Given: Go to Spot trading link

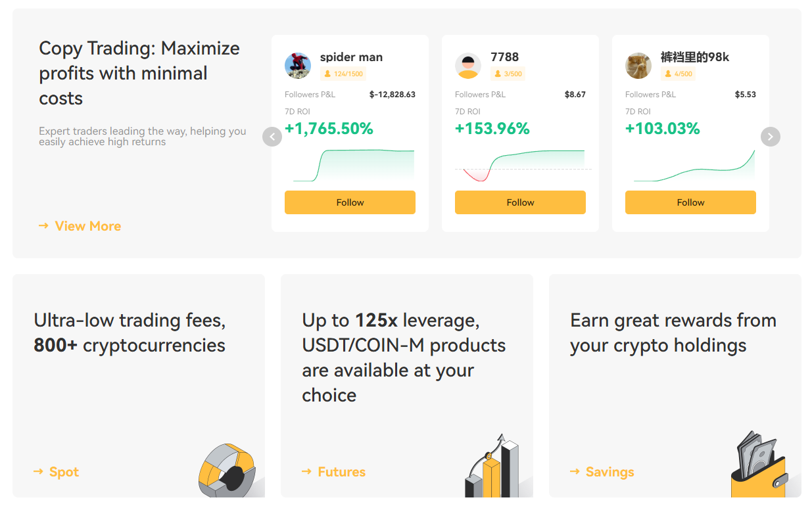Looking at the screenshot, I should (x=57, y=472).
